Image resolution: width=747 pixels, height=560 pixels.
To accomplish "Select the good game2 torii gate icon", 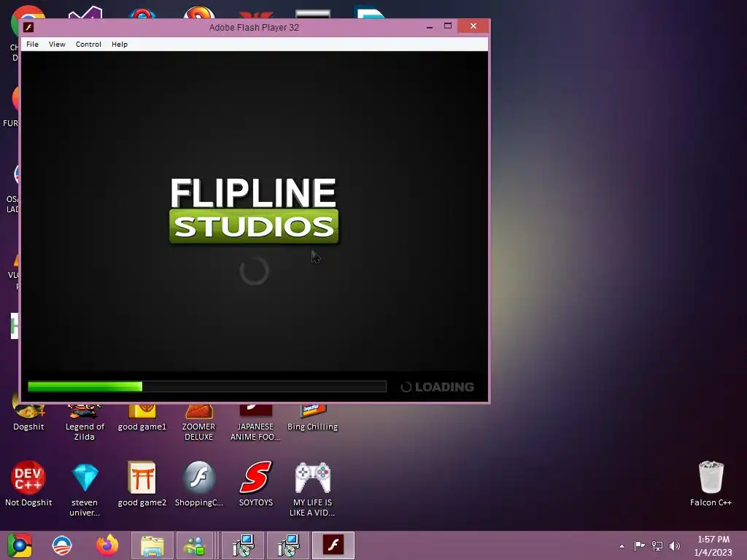I will click(x=142, y=483).
